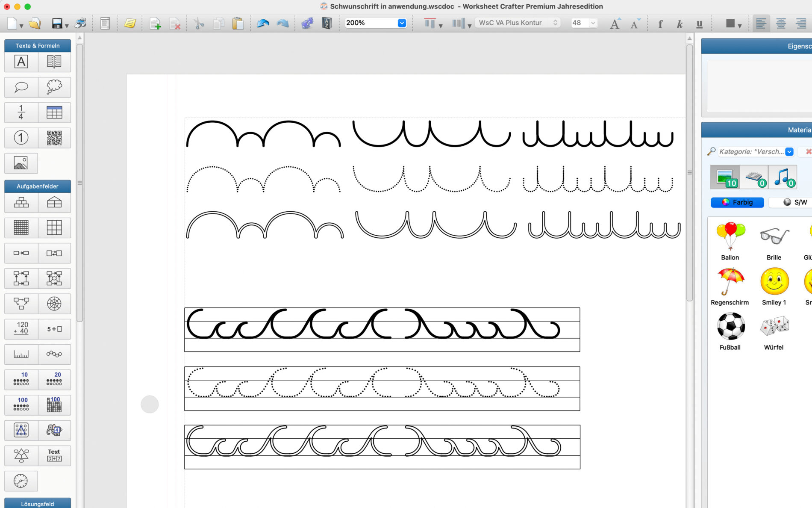This screenshot has width=812, height=508.
Task: Insert a QR code item
Action: pyautogui.click(x=54, y=138)
